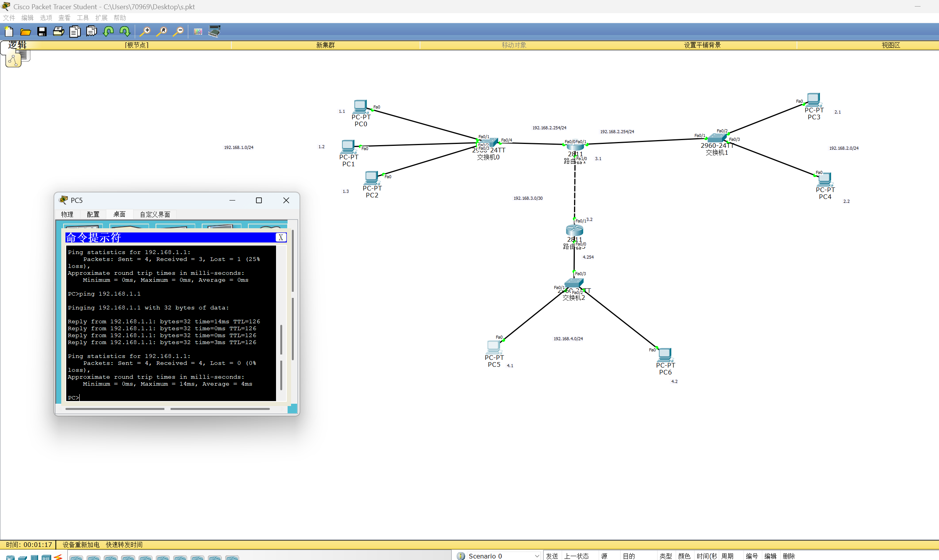Open the drawing palette icon
Screen dimensions: 939x560
tap(198, 32)
